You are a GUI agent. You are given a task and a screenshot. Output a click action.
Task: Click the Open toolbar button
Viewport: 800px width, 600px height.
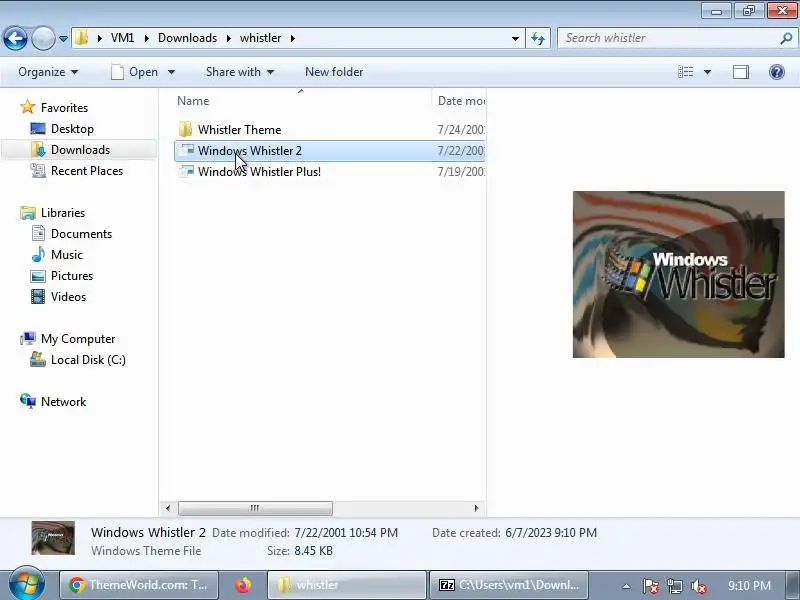click(x=135, y=72)
